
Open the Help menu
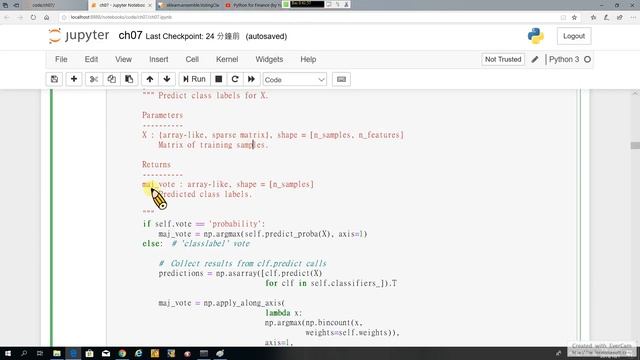[308, 60]
